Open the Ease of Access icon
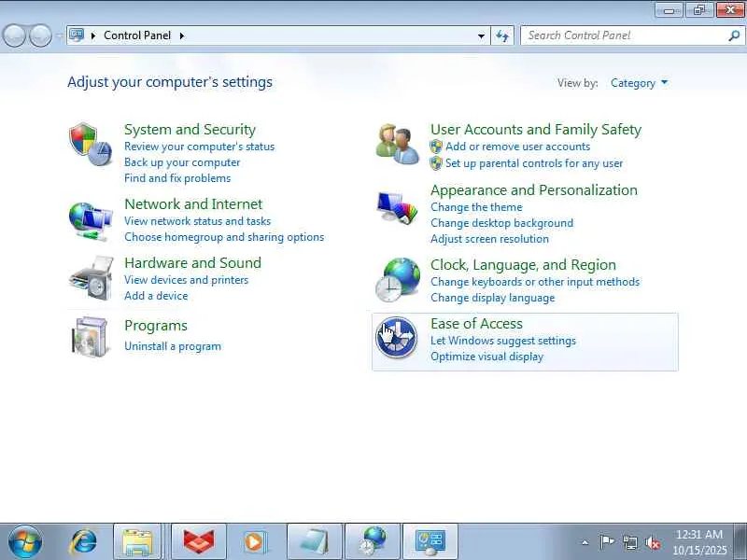 tap(396, 337)
